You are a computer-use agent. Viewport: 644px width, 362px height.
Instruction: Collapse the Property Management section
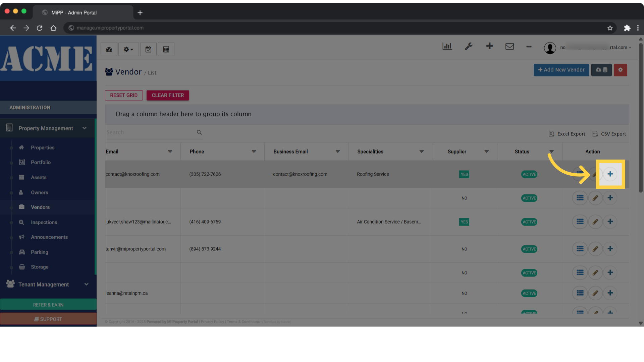(48, 128)
